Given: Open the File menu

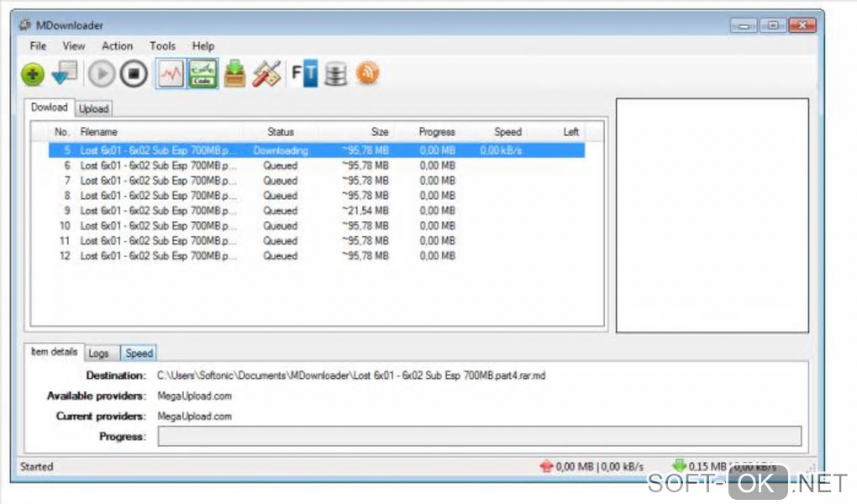Looking at the screenshot, I should point(38,46).
